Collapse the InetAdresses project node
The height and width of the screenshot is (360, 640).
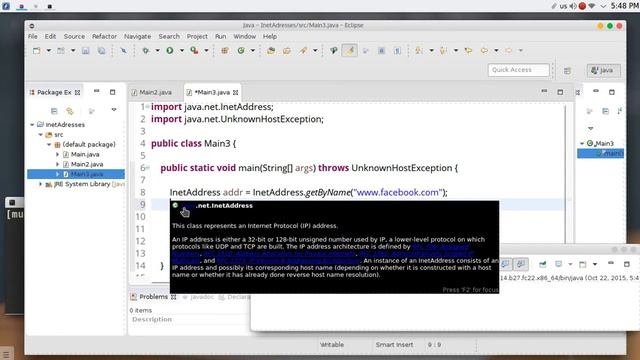pos(32,124)
